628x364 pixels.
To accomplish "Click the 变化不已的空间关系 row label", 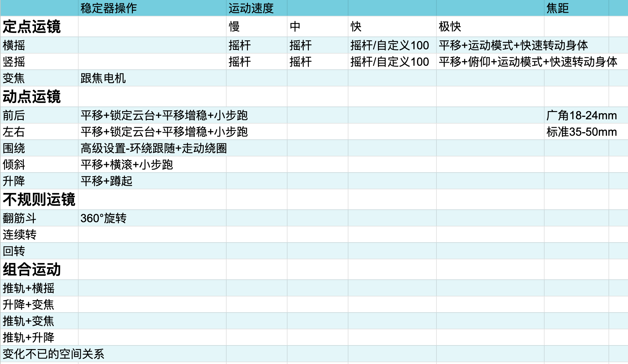I will tap(53, 354).
